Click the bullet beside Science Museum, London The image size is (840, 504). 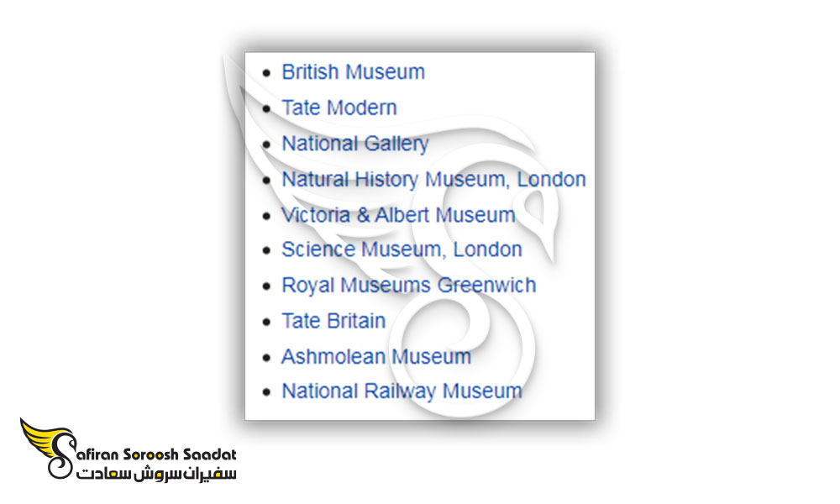pos(267,250)
